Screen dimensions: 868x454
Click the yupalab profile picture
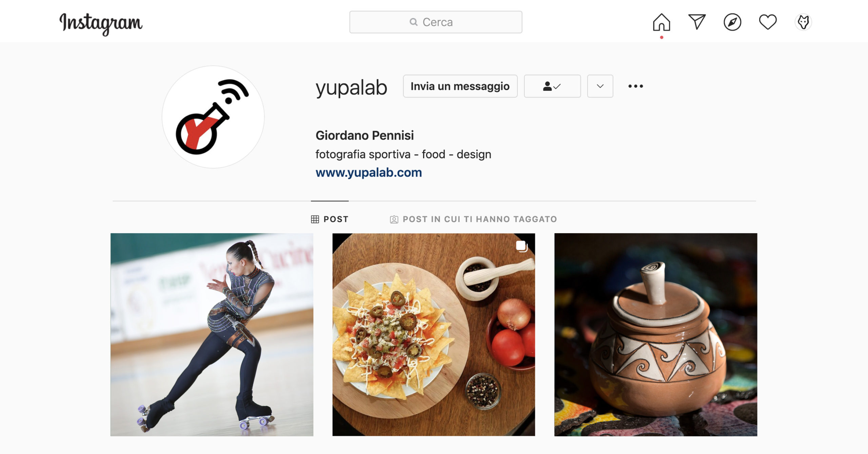213,117
